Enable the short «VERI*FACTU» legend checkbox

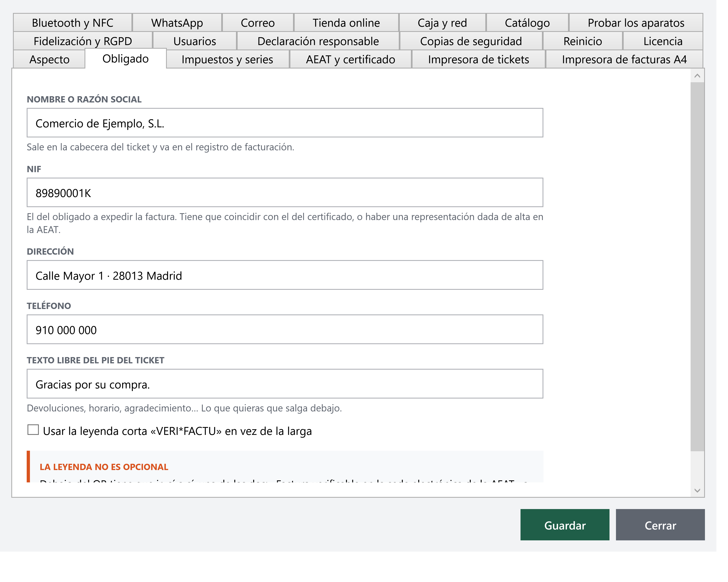[x=33, y=430]
